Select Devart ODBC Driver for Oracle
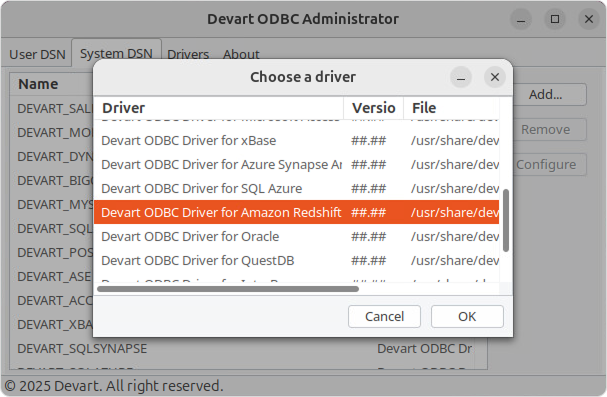 click(x=297, y=236)
